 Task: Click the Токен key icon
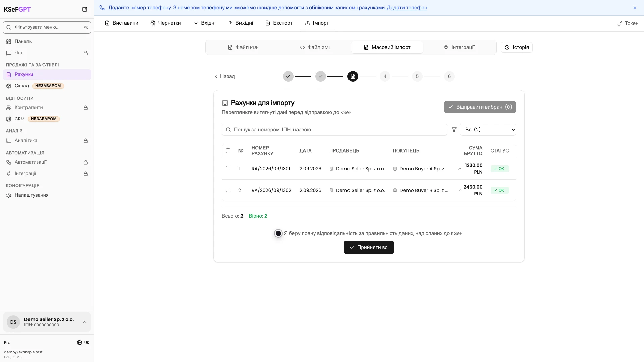tap(620, 23)
